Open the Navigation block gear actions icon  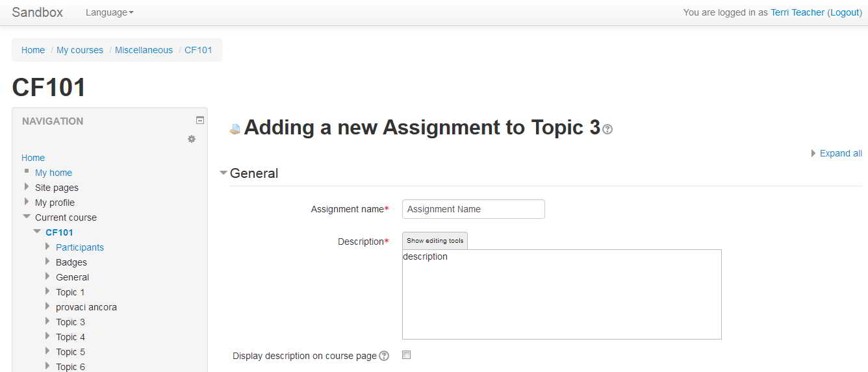point(192,139)
